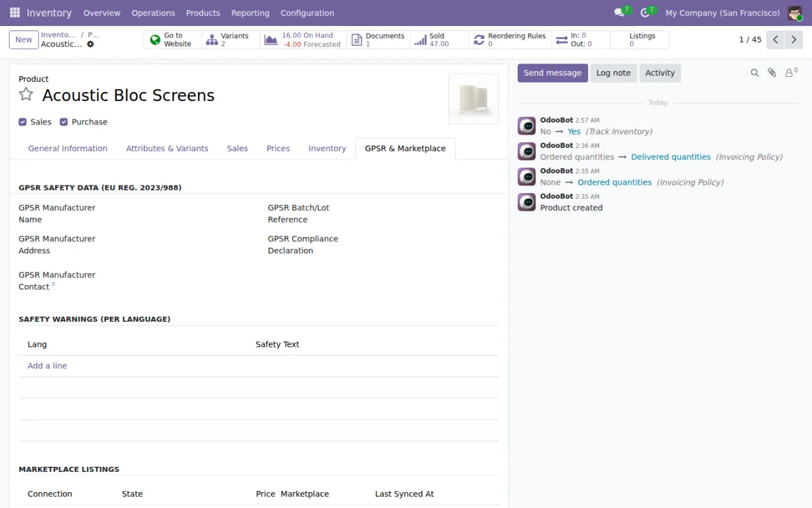Open conversations chat bubble icon
Viewport: 812px width, 508px height.
[x=619, y=13]
